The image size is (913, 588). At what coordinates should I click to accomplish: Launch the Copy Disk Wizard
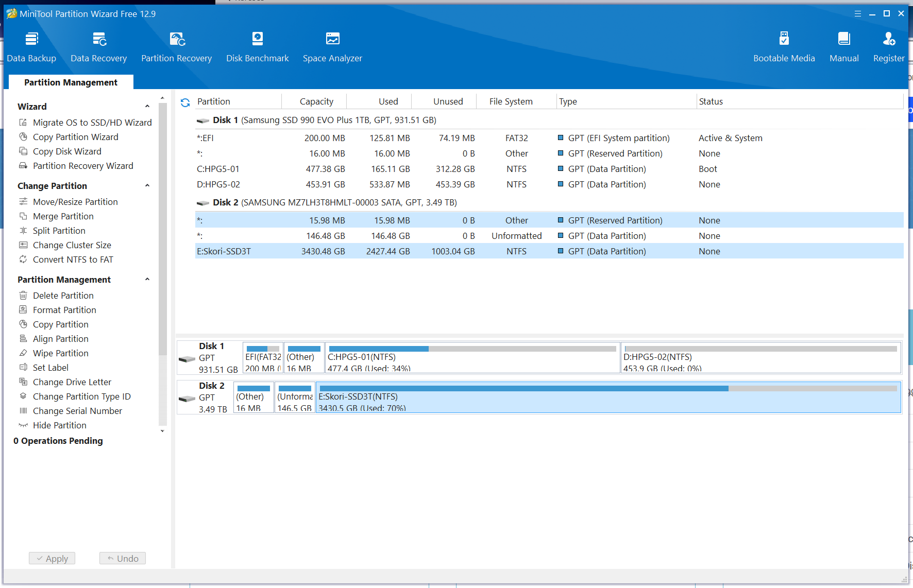point(67,151)
